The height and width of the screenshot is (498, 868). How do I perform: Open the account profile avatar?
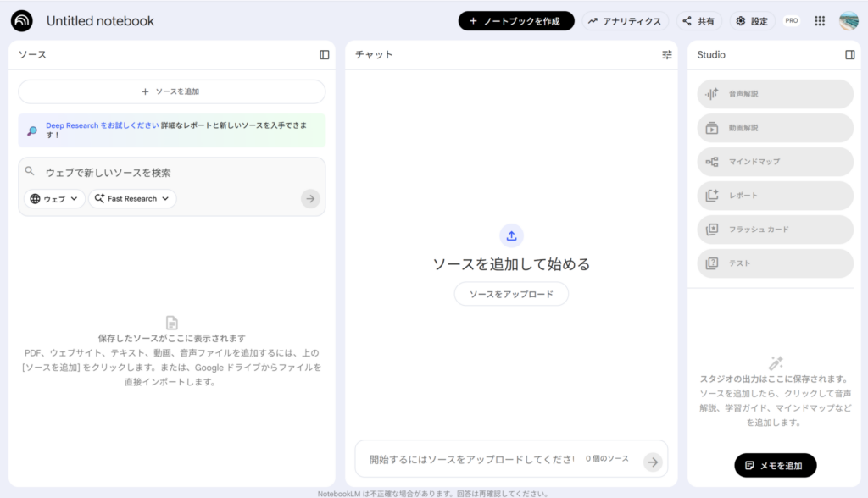pyautogui.click(x=849, y=21)
